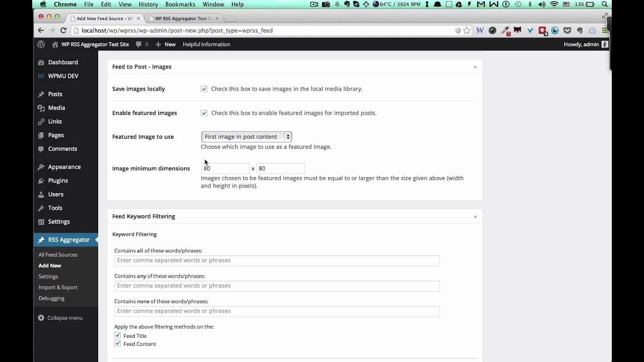The image size is (644, 362).
Task: Open Tools in the admin sidebar
Action: click(x=55, y=208)
